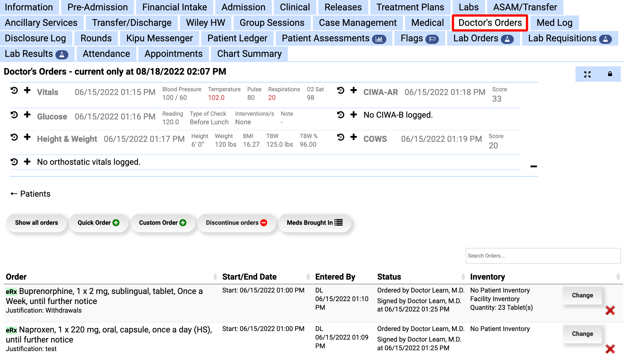Screen dimensions: 624x364
Task: Go back via Patients link
Action: pos(30,194)
